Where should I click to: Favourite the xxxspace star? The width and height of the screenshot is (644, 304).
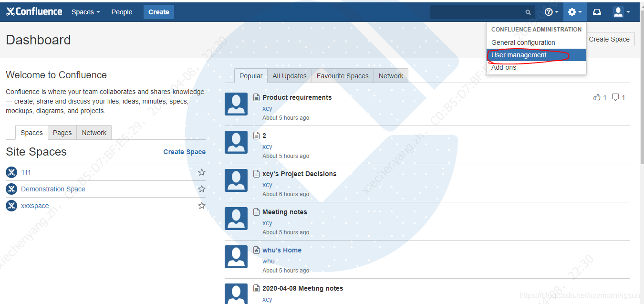pos(202,206)
